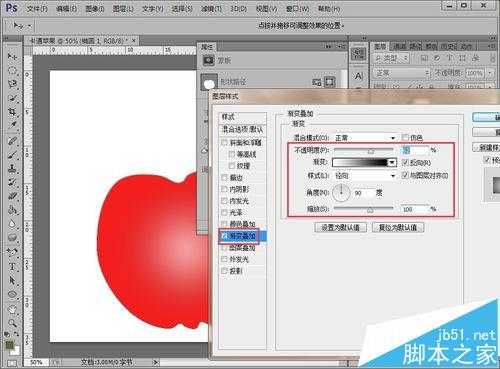Viewport: 500px width, 369px height.
Task: Open the 文件(F) menu
Action: coord(37,8)
